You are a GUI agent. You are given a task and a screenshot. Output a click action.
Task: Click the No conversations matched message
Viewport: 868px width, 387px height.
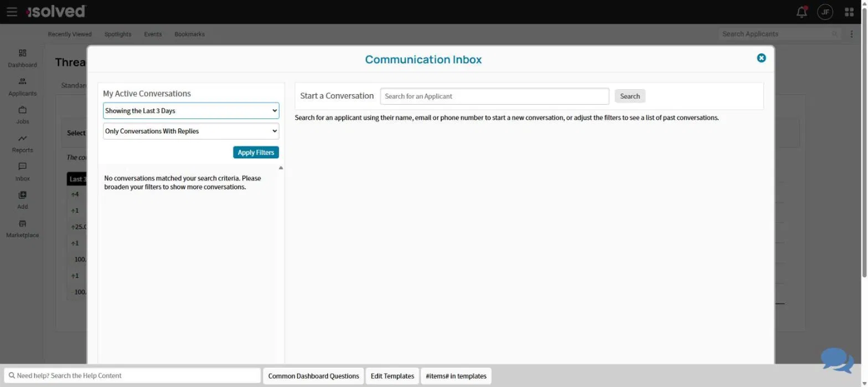click(183, 183)
